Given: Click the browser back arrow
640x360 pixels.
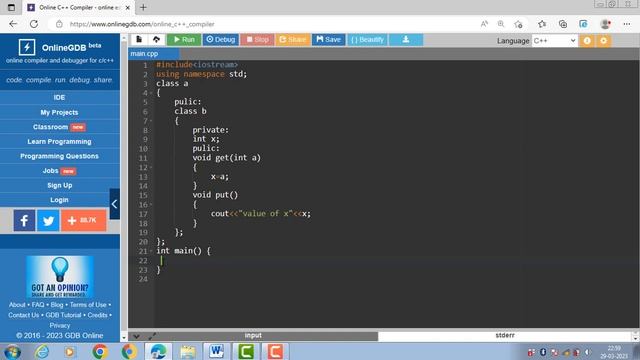Looking at the screenshot, I should tap(13, 24).
